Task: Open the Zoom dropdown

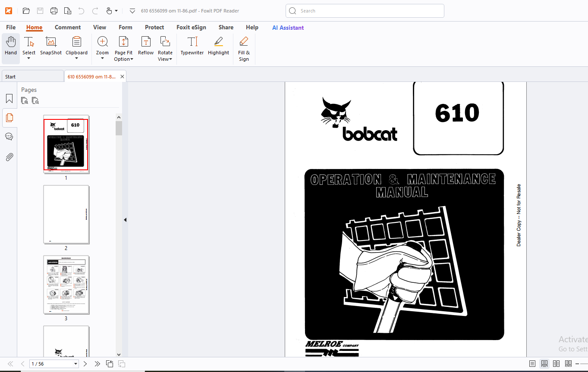Action: pyautogui.click(x=102, y=59)
